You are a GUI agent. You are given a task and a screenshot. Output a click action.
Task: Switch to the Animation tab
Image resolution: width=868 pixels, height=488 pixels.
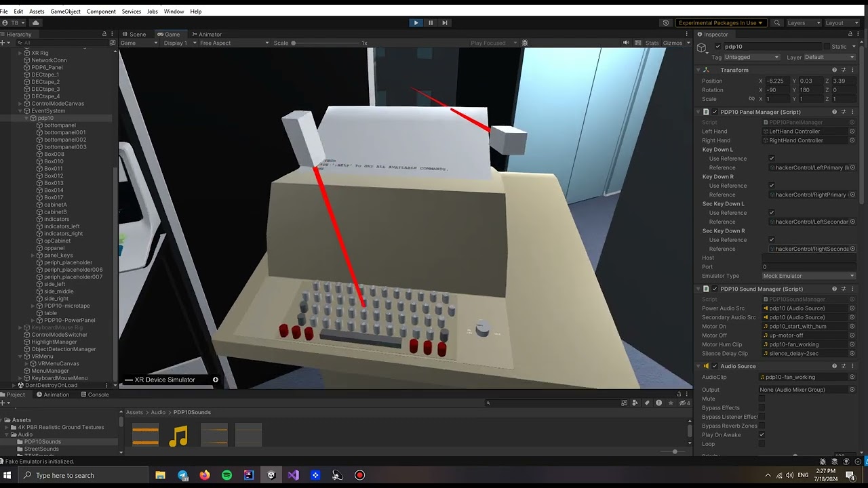coord(52,394)
